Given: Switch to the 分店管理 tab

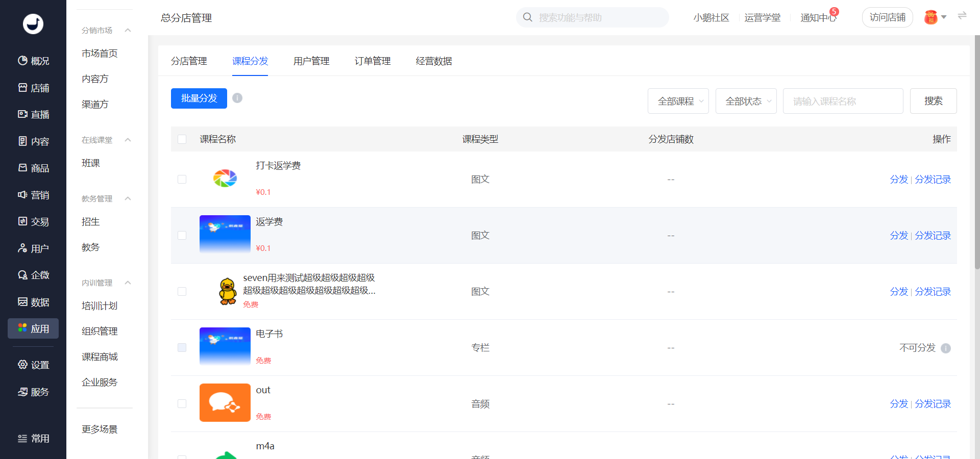Looking at the screenshot, I should pyautogui.click(x=189, y=61).
